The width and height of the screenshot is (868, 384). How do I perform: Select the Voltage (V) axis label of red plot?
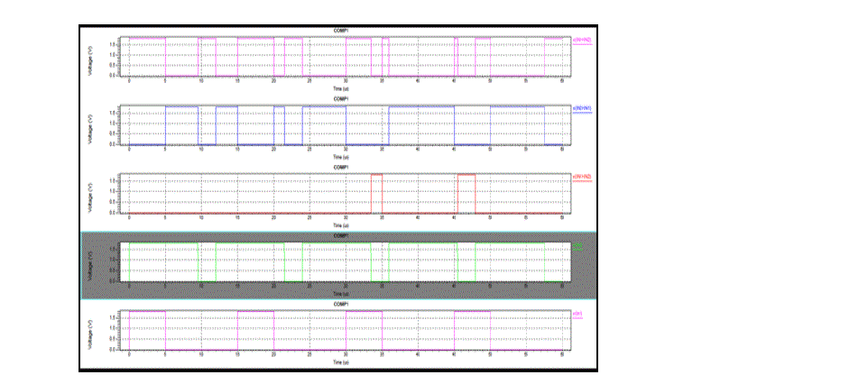(x=89, y=193)
